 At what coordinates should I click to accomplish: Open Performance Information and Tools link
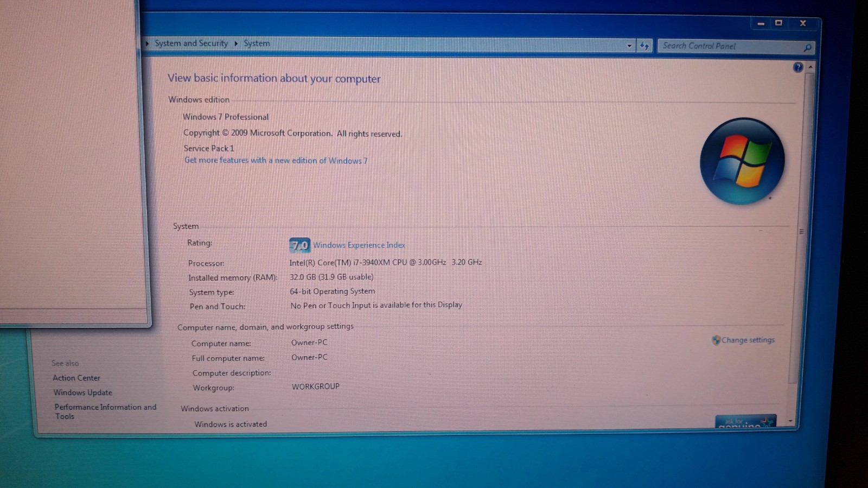tap(105, 411)
